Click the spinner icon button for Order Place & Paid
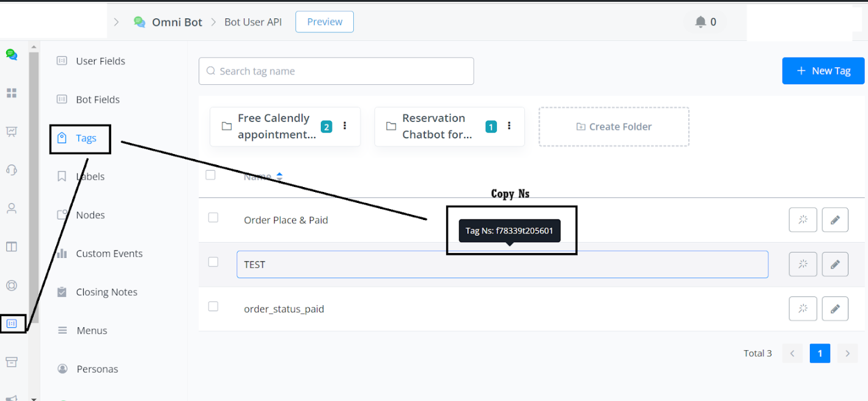This screenshot has height=401, width=868. click(x=803, y=220)
